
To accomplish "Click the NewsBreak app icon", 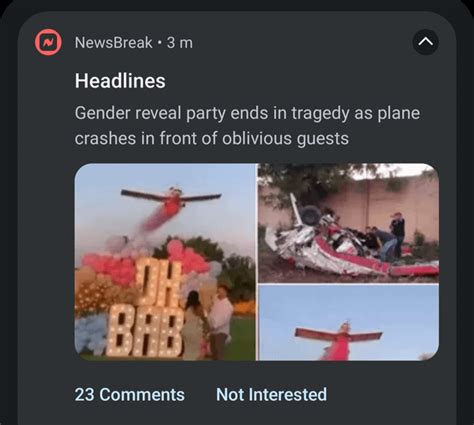I will tap(48, 42).
